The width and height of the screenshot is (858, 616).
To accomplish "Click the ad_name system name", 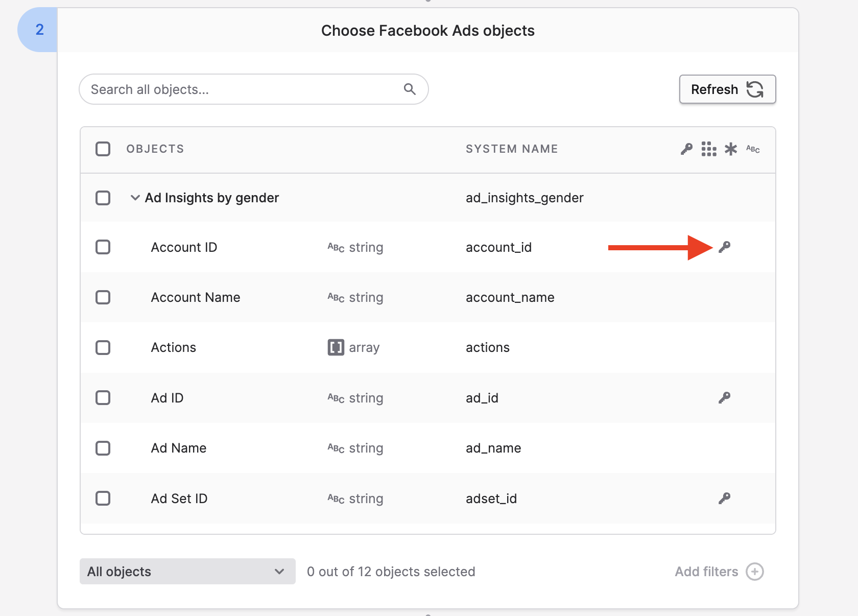I will (x=493, y=448).
